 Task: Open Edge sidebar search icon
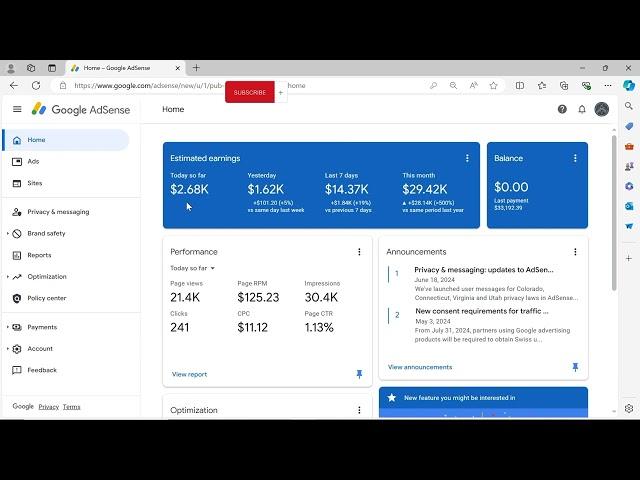(x=629, y=106)
